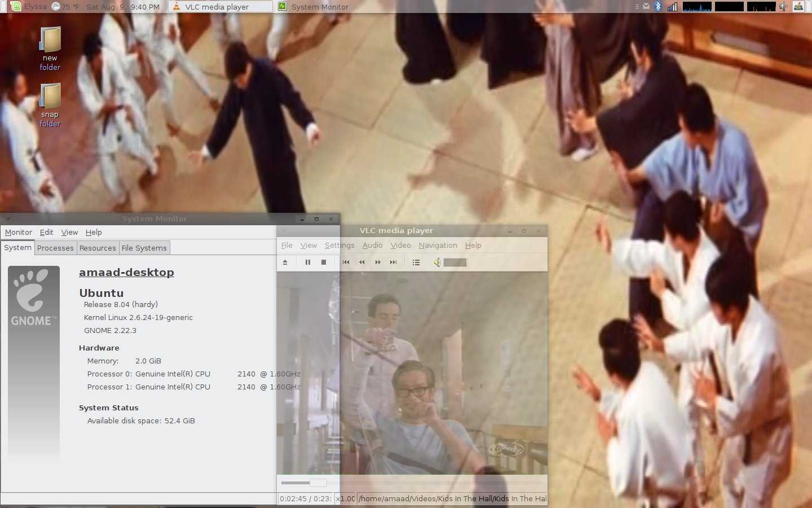812x508 pixels.
Task: Click the VLC playback speed x1.00 indicator
Action: [x=346, y=499]
